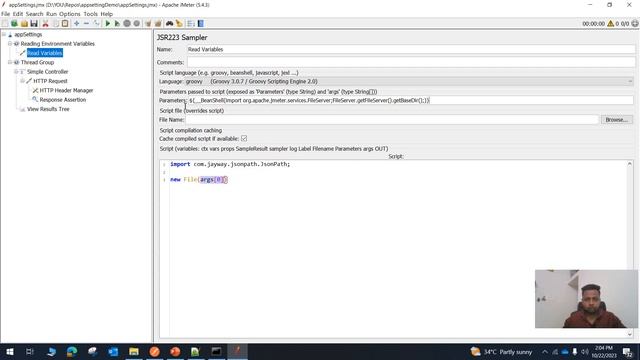The image size is (640, 360).
Task: Click the remote engines icon at toolbar end
Action: [635, 24]
